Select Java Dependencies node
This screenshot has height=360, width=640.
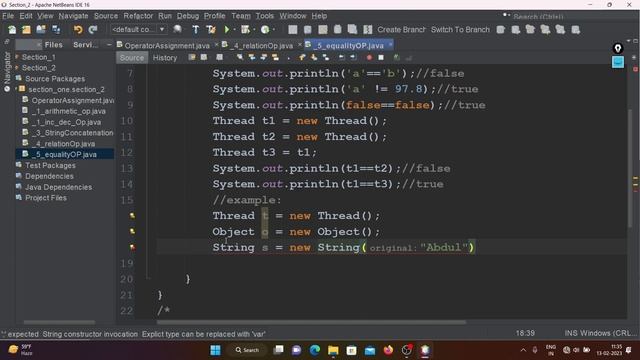pyautogui.click(x=58, y=187)
